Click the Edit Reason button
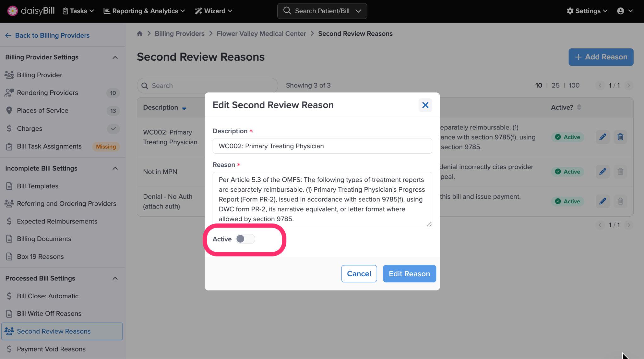Image resolution: width=644 pixels, height=359 pixels. (409, 273)
